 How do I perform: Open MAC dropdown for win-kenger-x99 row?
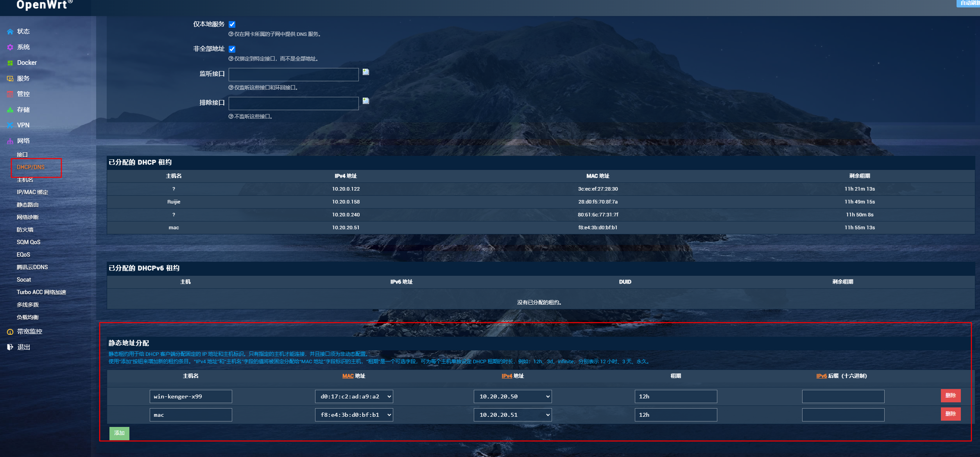coord(354,396)
